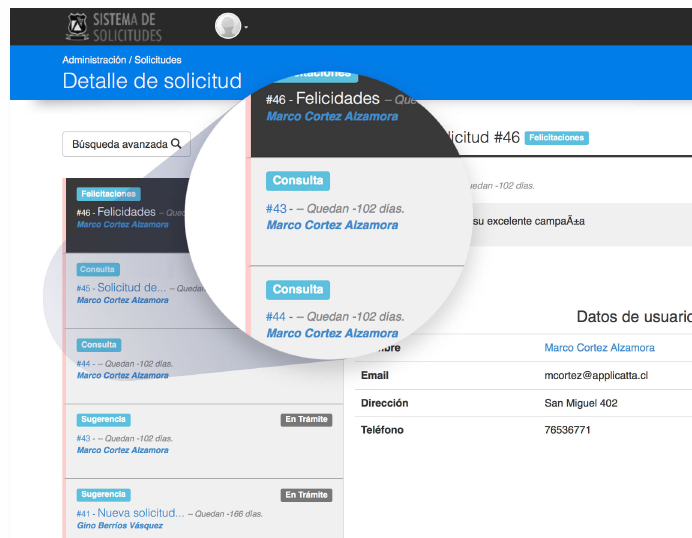The width and height of the screenshot is (692, 538).
Task: Click the En Trámite badge on request #41
Action: click(306, 495)
